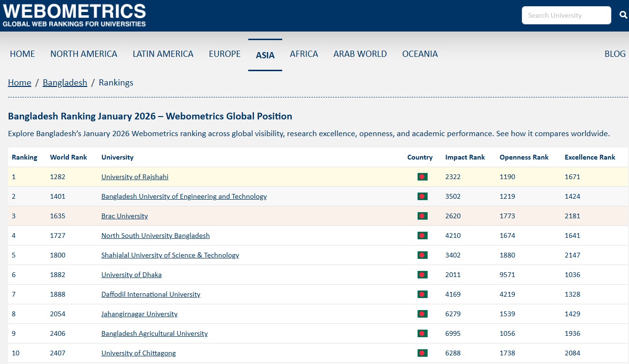The width and height of the screenshot is (629, 364).
Task: Click Bangladesh flag in University of Rajshahi row
Action: tap(422, 177)
